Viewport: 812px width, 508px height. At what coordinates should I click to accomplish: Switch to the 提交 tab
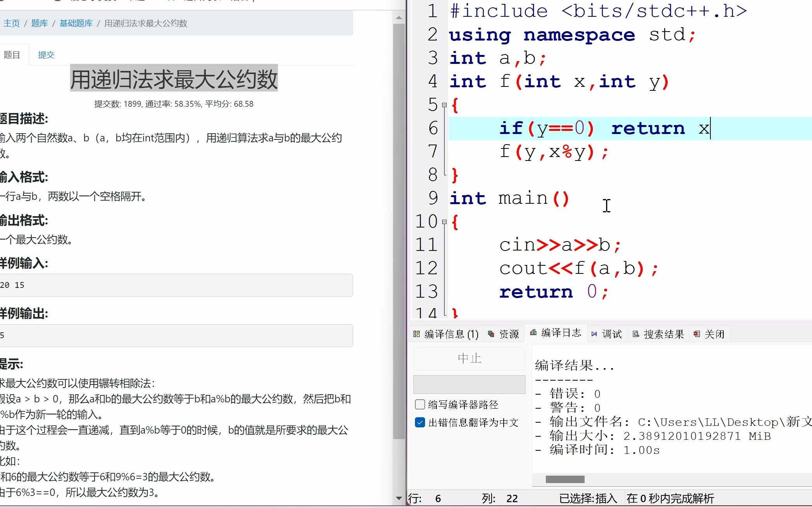click(46, 55)
